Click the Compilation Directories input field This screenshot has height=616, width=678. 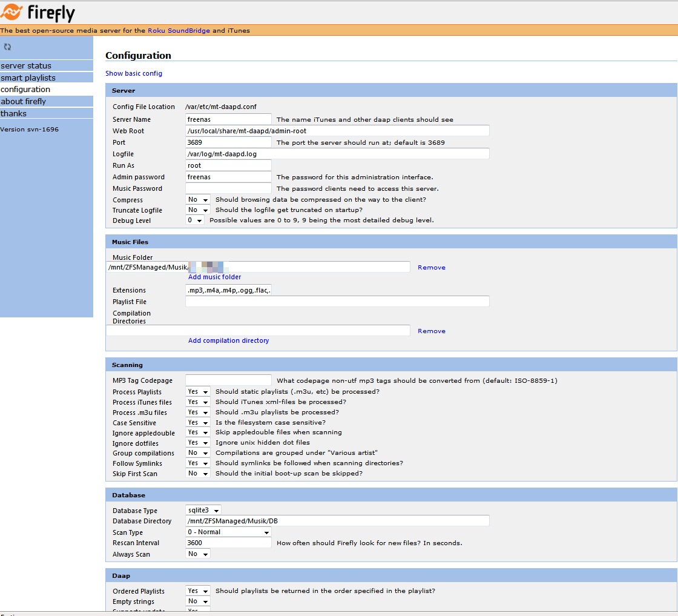[258, 331]
